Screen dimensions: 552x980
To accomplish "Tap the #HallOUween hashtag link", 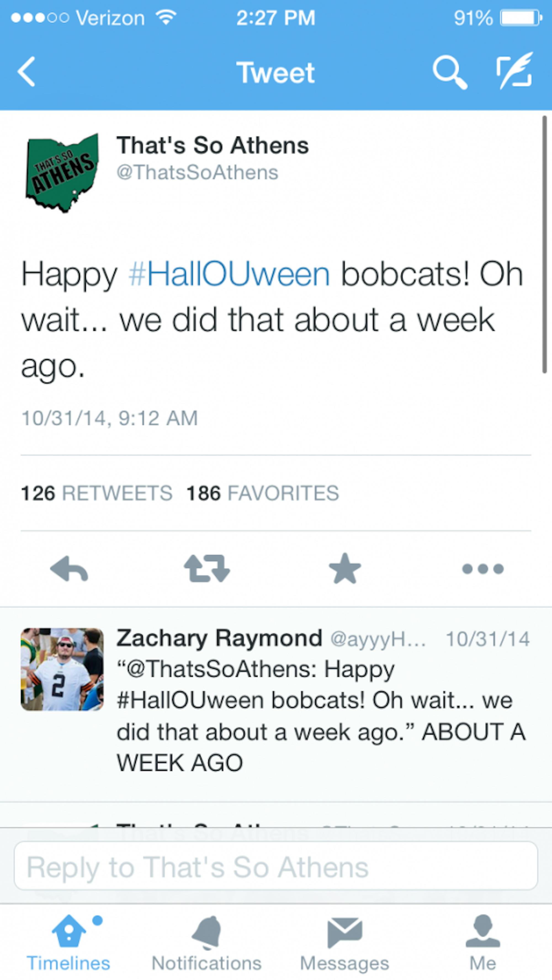I will coord(229,275).
